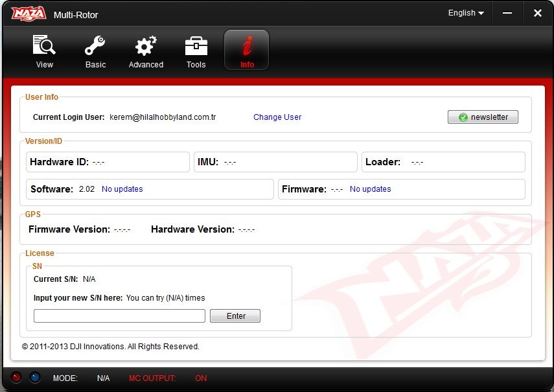Click the Software version 2.02 value
This screenshot has width=554, height=392.
87,189
